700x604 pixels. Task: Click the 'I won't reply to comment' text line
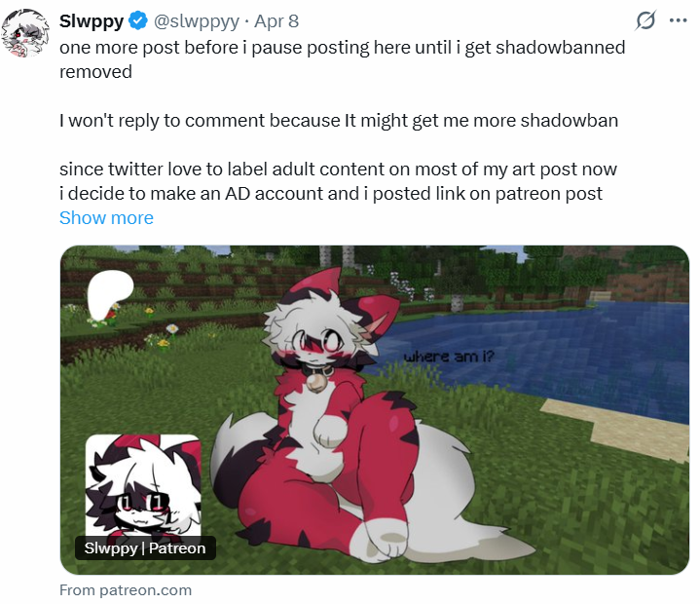(x=339, y=121)
